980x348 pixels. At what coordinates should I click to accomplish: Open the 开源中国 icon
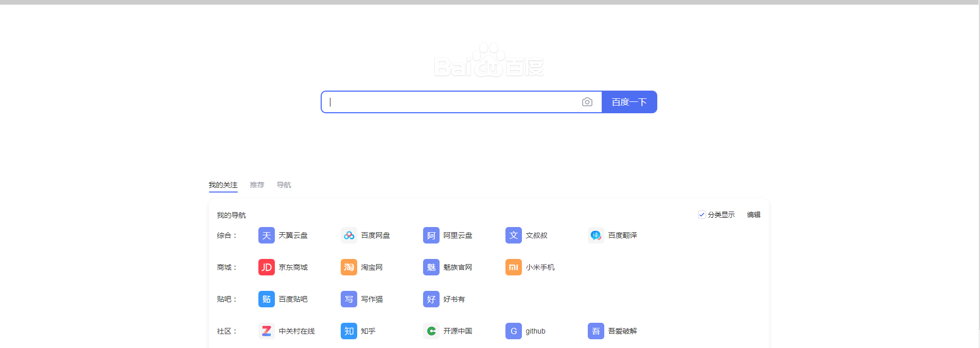click(x=431, y=331)
